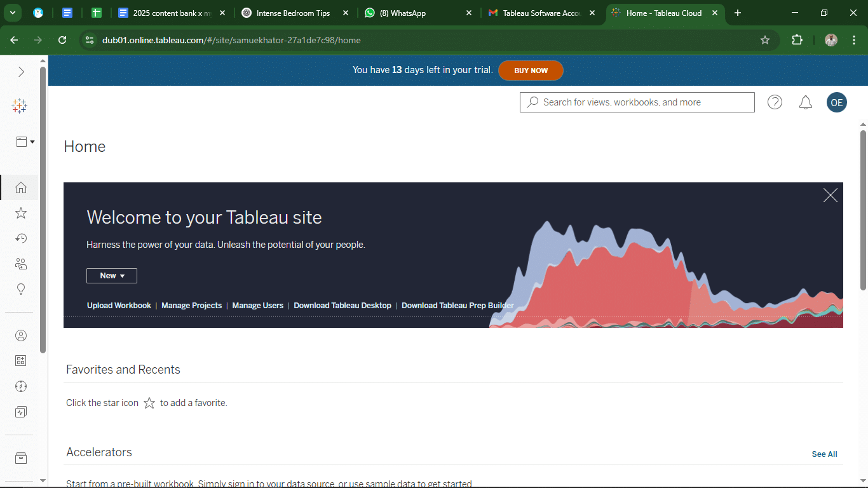Open Explore via the compass sidebar icon

[20, 386]
